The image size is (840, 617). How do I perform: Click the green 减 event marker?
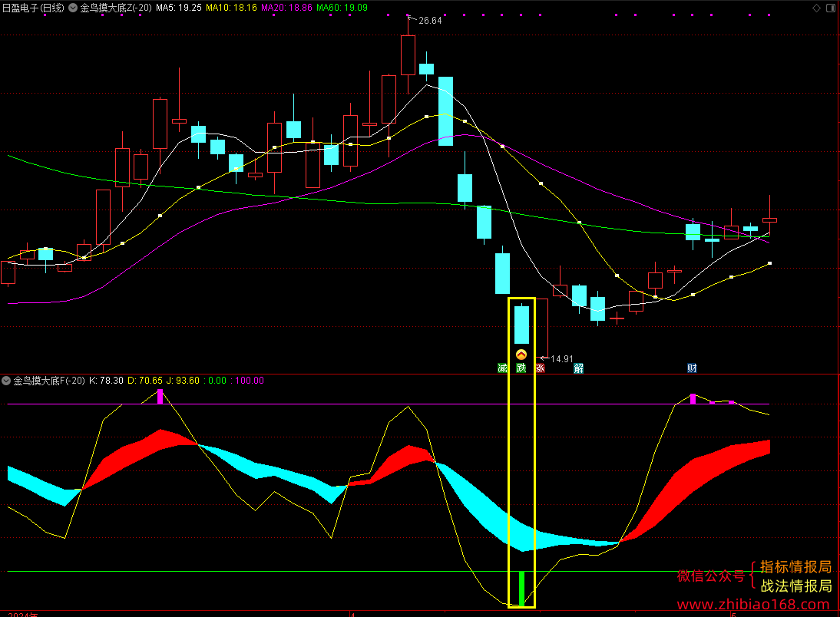(x=502, y=368)
